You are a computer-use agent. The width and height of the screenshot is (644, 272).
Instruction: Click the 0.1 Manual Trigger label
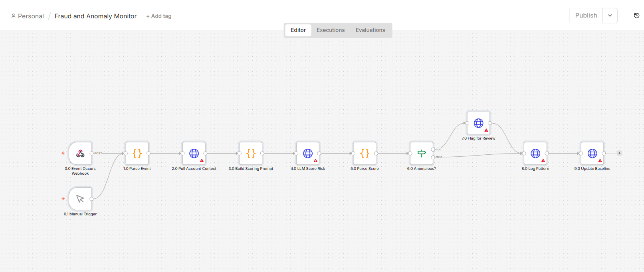point(80,214)
